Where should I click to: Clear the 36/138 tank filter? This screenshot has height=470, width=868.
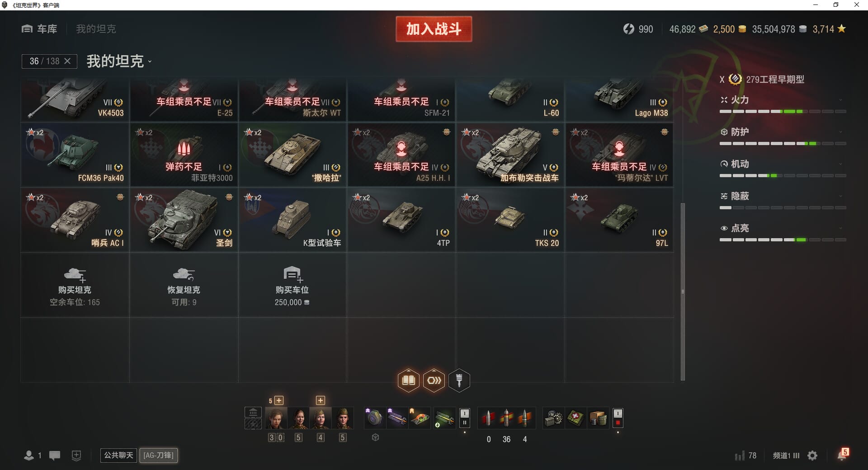67,61
